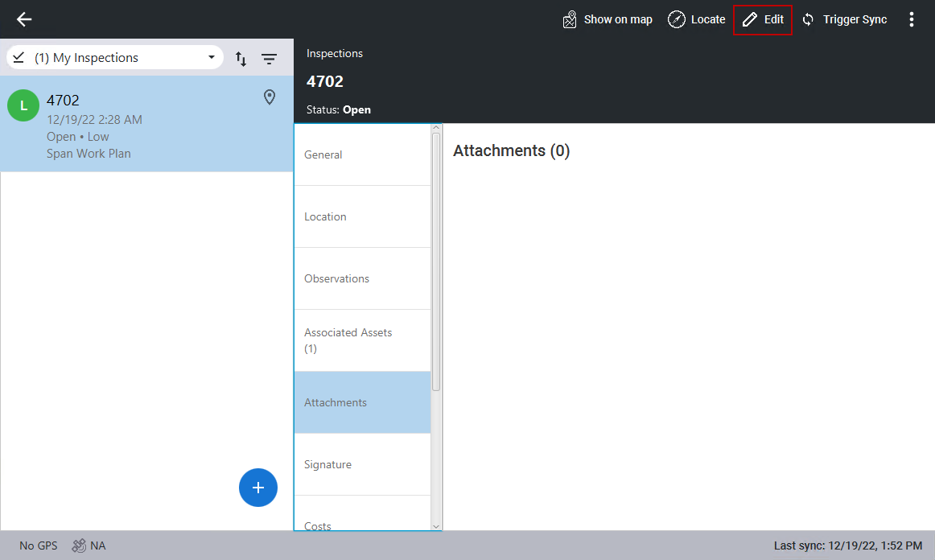Click the Edit button
This screenshot has width=935, height=560.
pyautogui.click(x=763, y=19)
